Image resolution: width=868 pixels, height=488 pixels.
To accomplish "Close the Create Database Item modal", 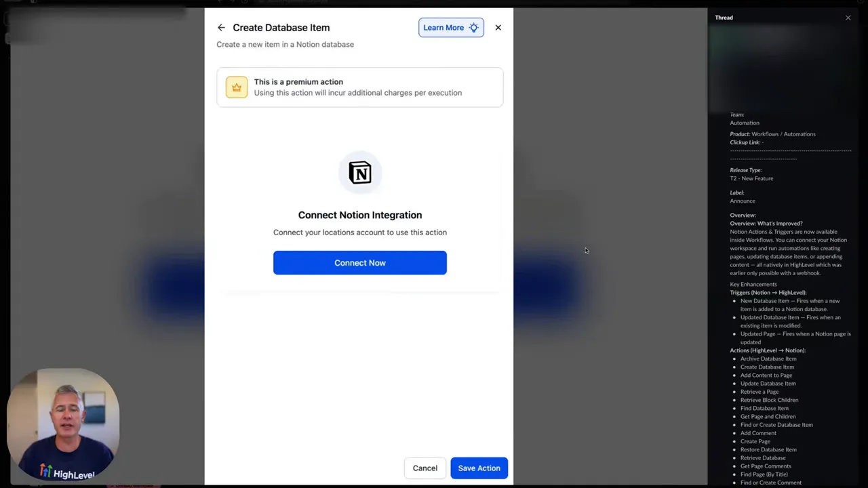I will [498, 27].
